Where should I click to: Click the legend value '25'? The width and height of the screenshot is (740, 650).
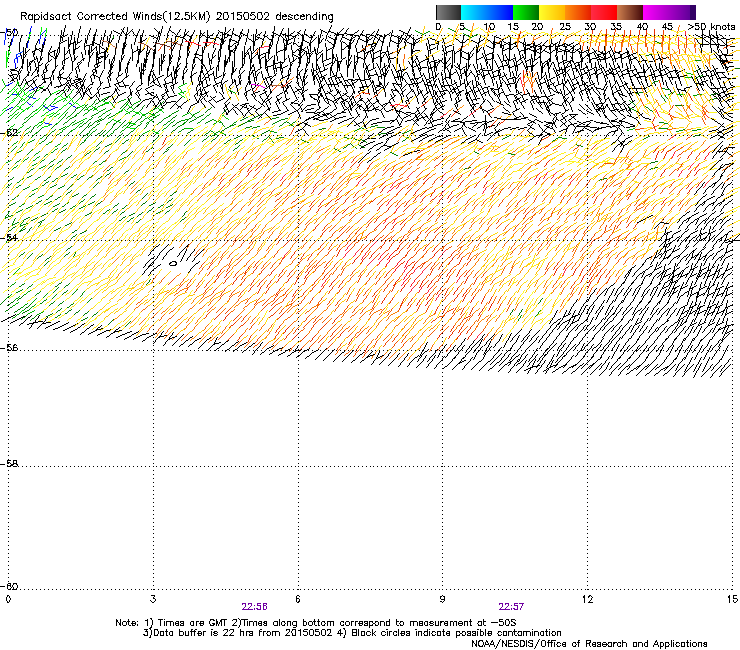[564, 27]
